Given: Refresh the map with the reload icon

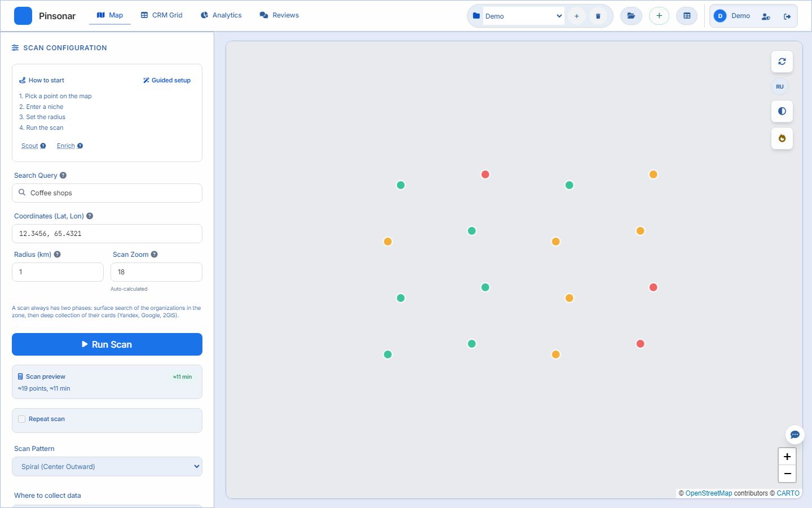Looking at the screenshot, I should pos(782,62).
